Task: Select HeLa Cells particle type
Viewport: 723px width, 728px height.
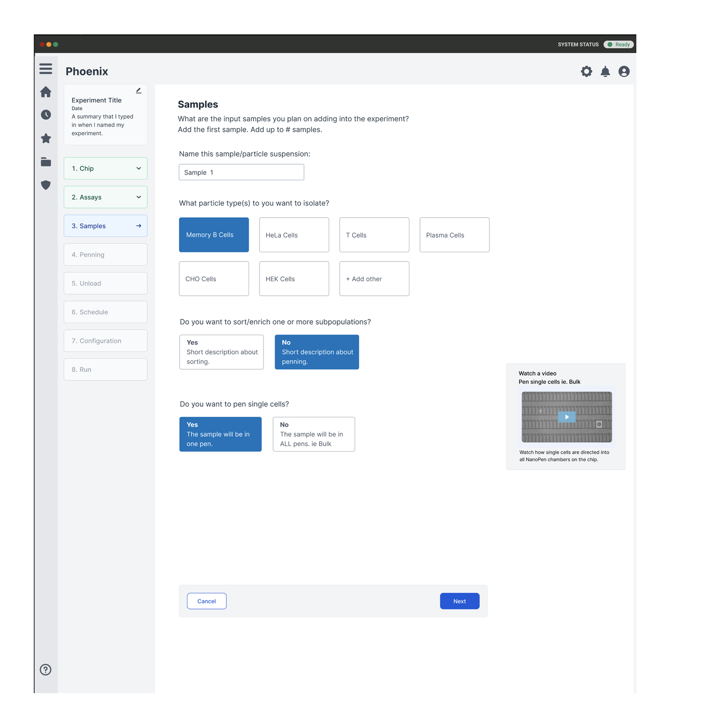Action: coord(294,235)
